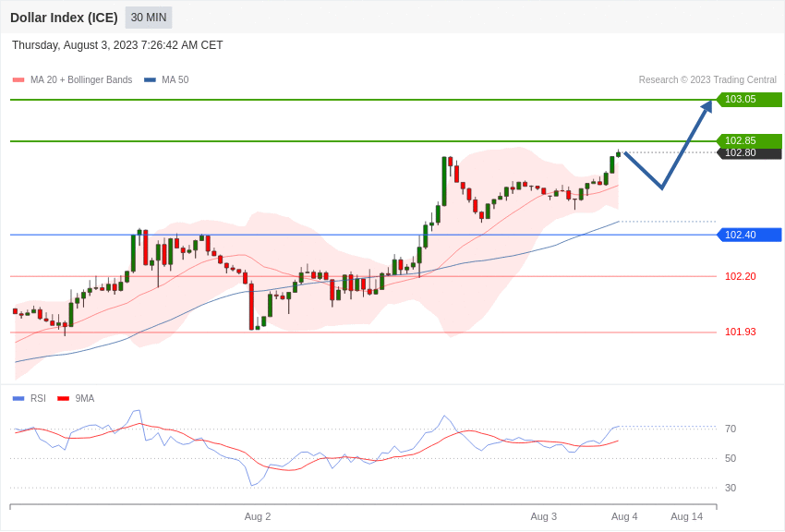
Task: Click the RSI 50 level label
Action: tap(731, 458)
